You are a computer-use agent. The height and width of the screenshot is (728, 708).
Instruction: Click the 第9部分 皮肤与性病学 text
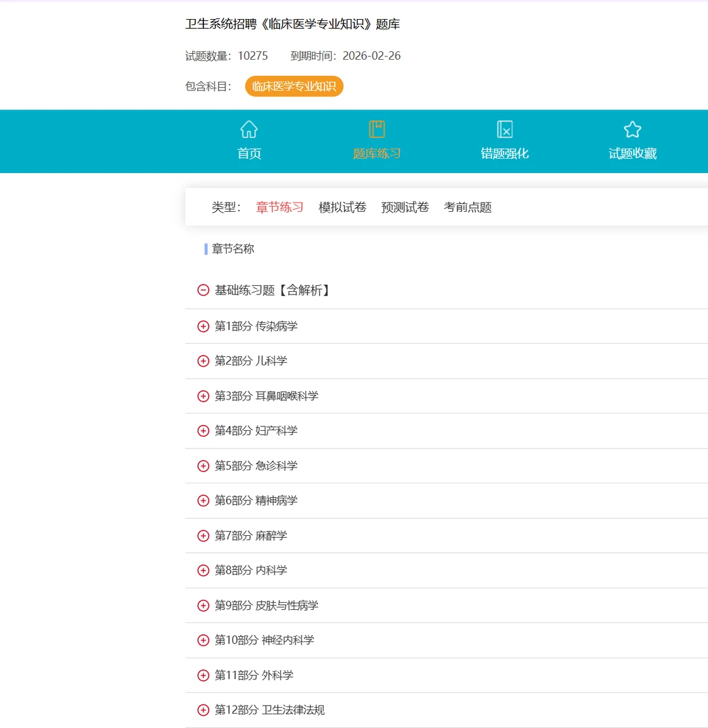266,605
